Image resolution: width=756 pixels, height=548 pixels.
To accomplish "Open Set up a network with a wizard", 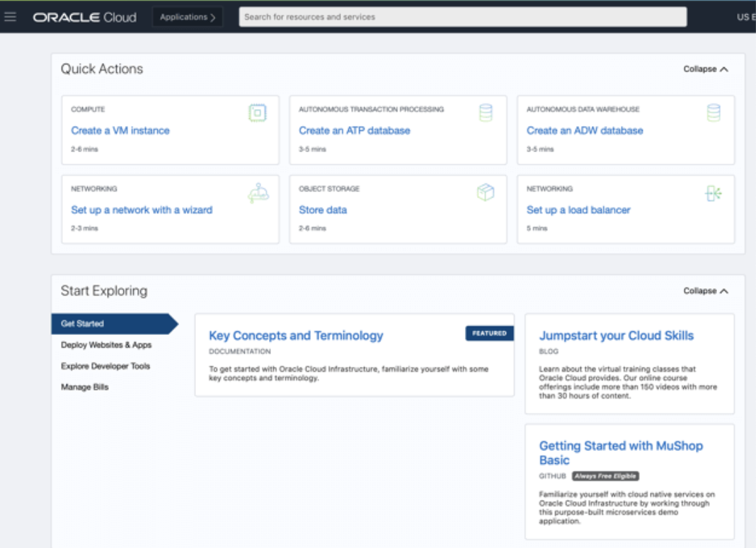I will coord(142,210).
